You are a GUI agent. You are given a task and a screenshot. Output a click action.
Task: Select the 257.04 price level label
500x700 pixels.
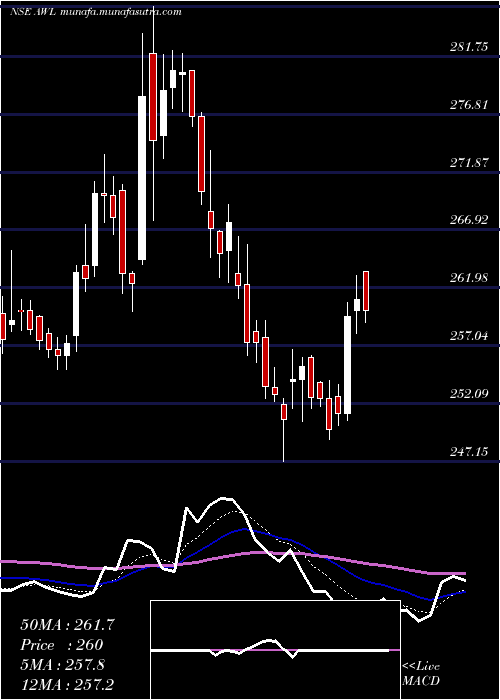click(x=469, y=336)
